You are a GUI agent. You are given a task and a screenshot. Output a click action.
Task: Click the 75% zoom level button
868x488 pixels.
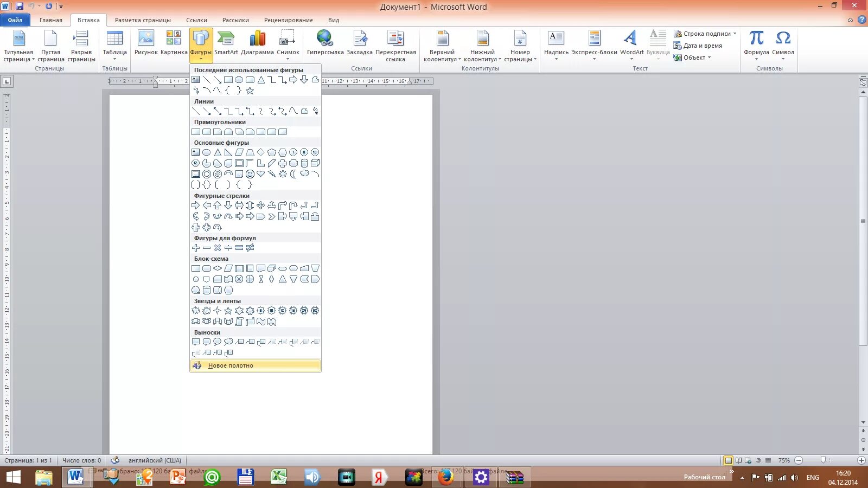click(784, 460)
